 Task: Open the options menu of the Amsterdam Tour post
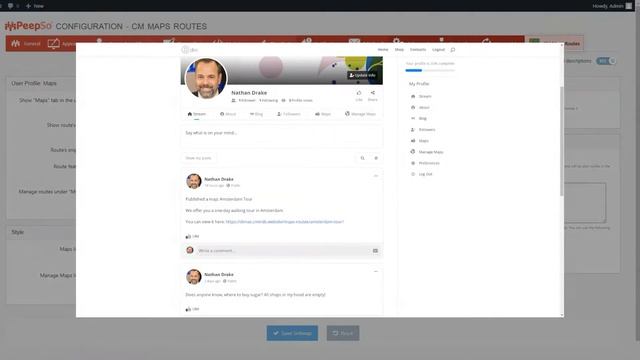376,176
